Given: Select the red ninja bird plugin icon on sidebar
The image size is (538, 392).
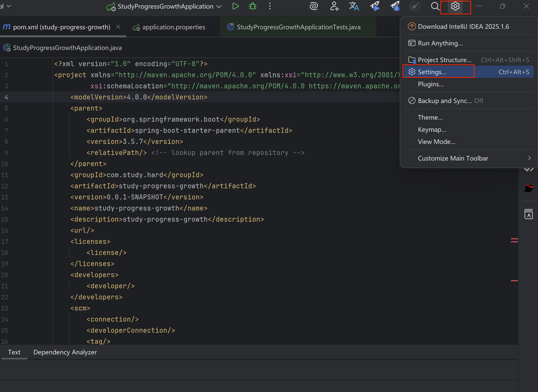Looking at the screenshot, I should coord(529,188).
